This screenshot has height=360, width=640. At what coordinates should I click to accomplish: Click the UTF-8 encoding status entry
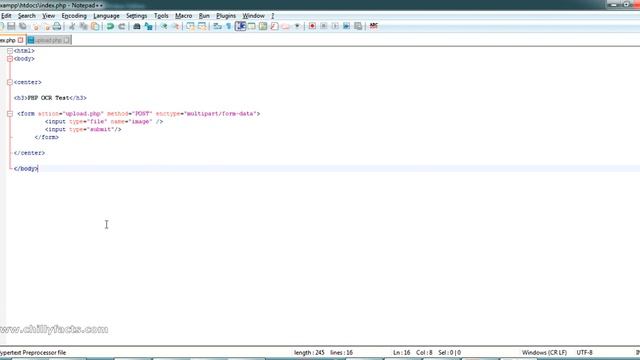pos(584,352)
